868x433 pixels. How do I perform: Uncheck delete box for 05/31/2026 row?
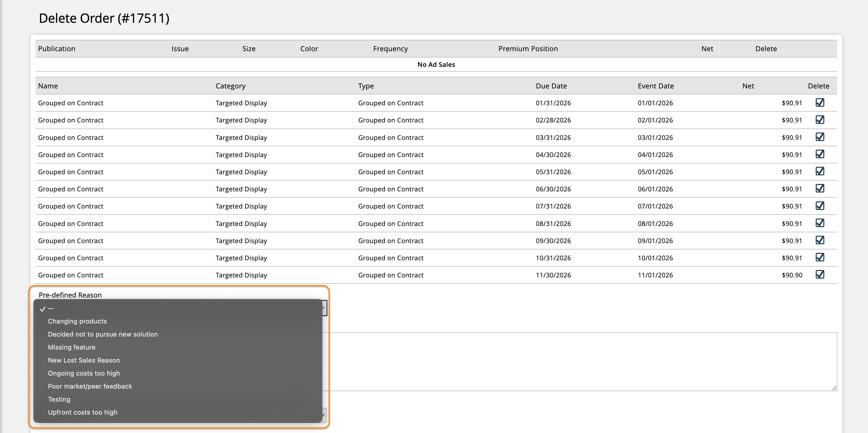pyautogui.click(x=819, y=171)
